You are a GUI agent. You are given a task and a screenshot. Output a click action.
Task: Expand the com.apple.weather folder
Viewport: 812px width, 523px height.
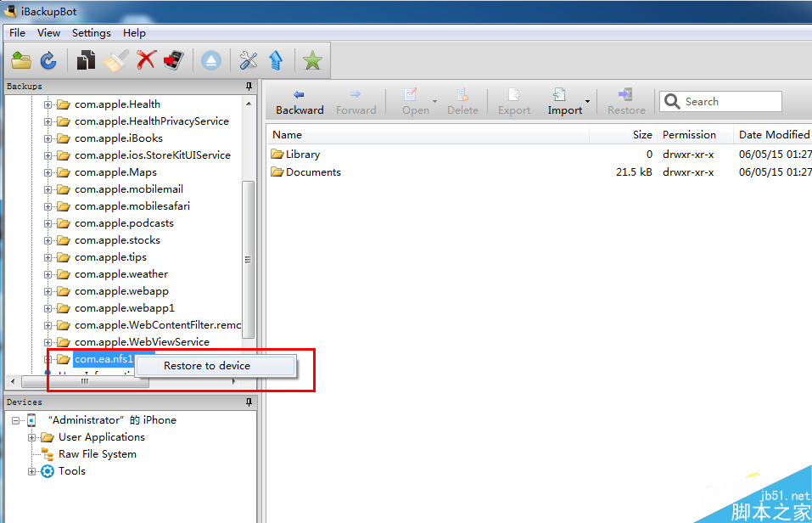[x=48, y=275]
